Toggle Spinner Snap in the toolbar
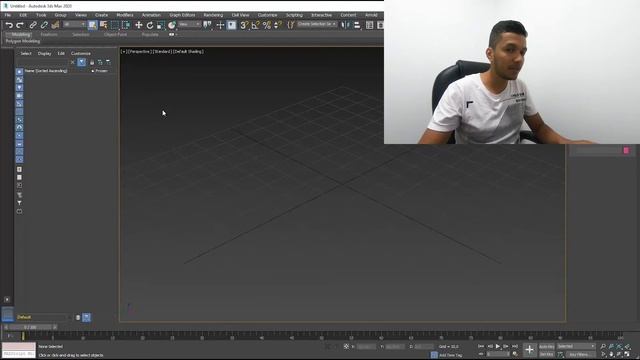 coord(278,25)
